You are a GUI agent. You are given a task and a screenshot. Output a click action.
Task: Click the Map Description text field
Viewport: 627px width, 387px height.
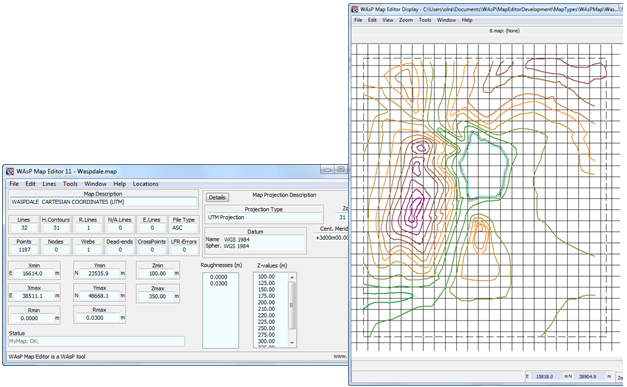click(x=103, y=202)
